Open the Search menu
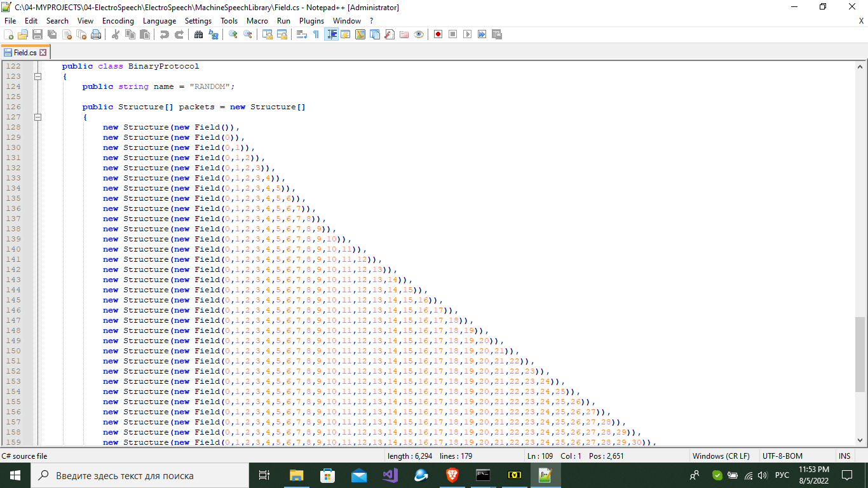 (57, 21)
